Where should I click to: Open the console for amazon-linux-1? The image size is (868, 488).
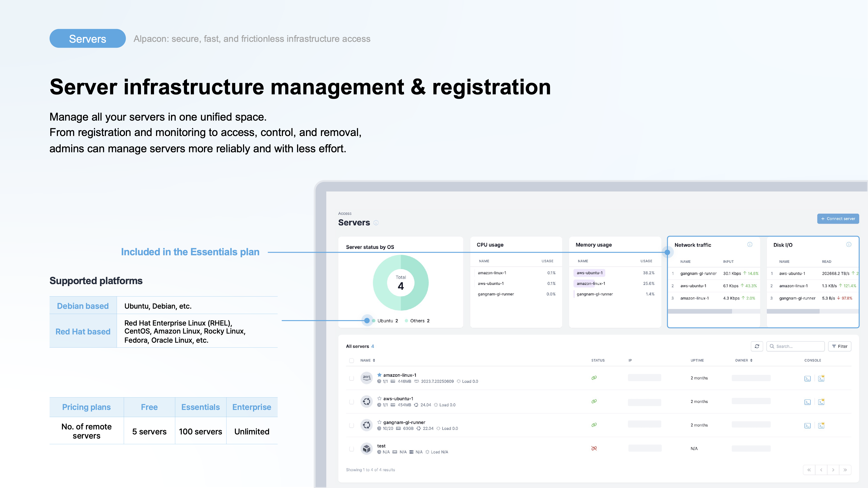pyautogui.click(x=807, y=378)
